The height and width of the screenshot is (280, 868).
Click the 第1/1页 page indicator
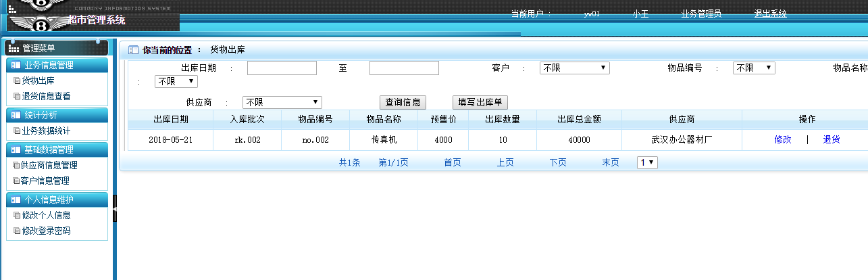(x=393, y=162)
